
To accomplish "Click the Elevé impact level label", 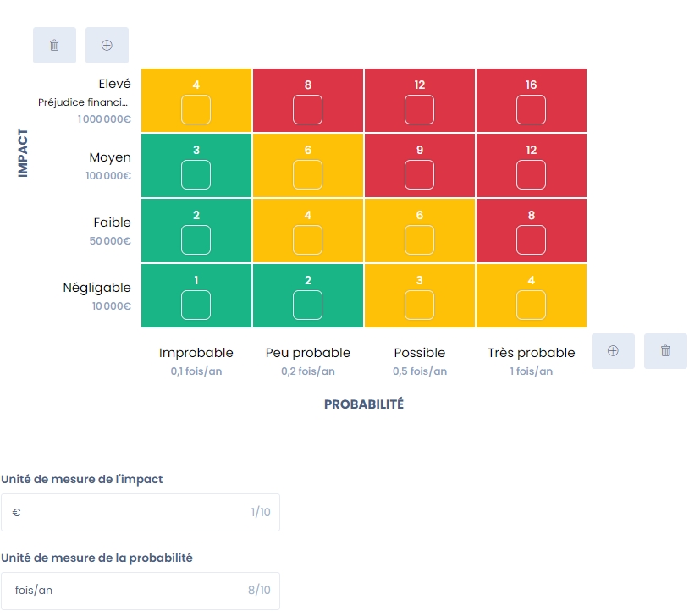I will [x=114, y=84].
